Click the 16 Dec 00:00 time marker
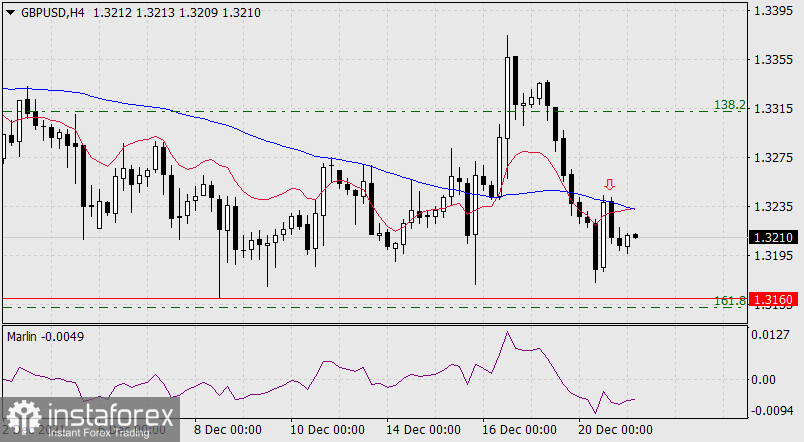 point(519,430)
